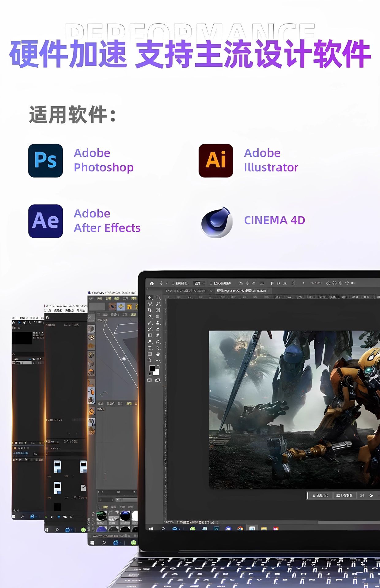Swap foreground and background colors
This screenshot has height=588, width=380.
[158, 366]
